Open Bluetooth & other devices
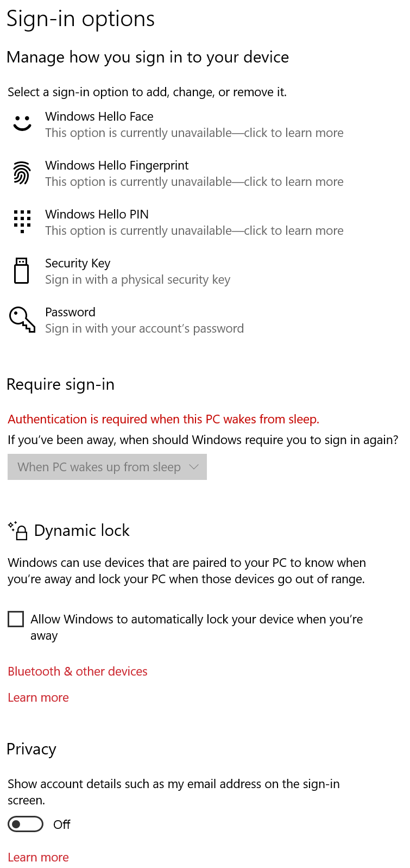 point(77,671)
